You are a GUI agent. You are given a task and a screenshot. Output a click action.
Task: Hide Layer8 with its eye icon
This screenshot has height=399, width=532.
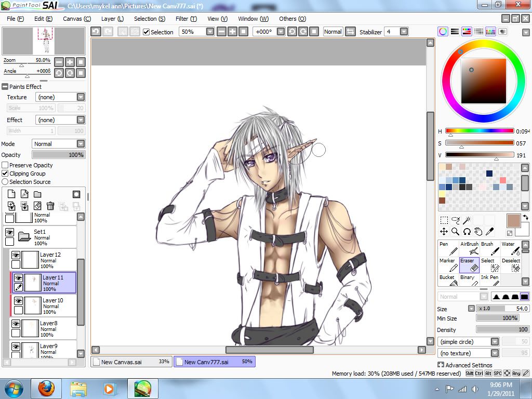16,324
